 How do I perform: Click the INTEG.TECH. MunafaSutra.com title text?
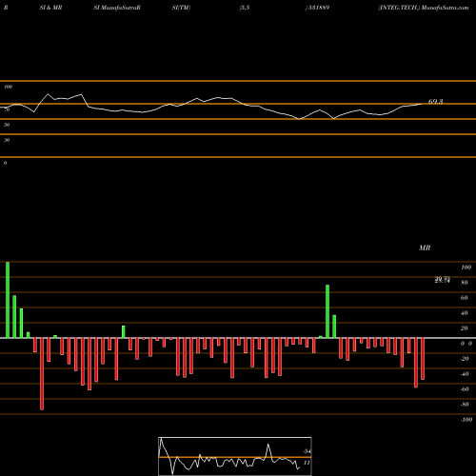tap(424, 8)
